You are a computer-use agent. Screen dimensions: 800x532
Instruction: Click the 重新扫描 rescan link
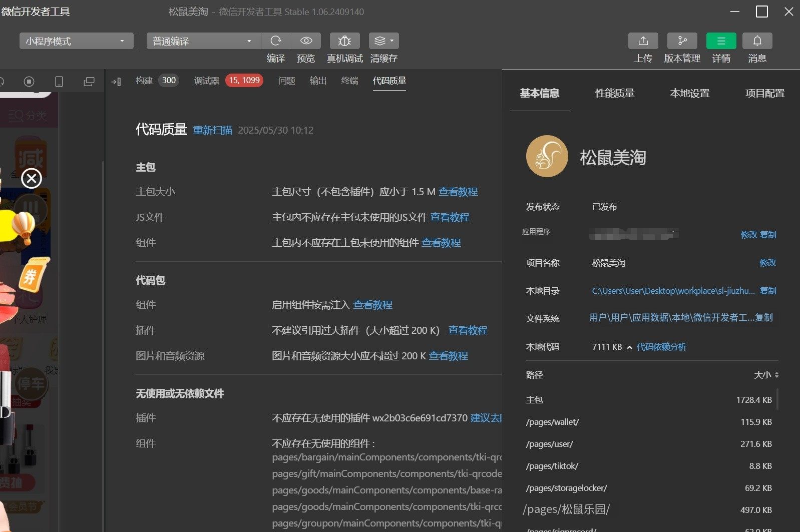(x=213, y=130)
